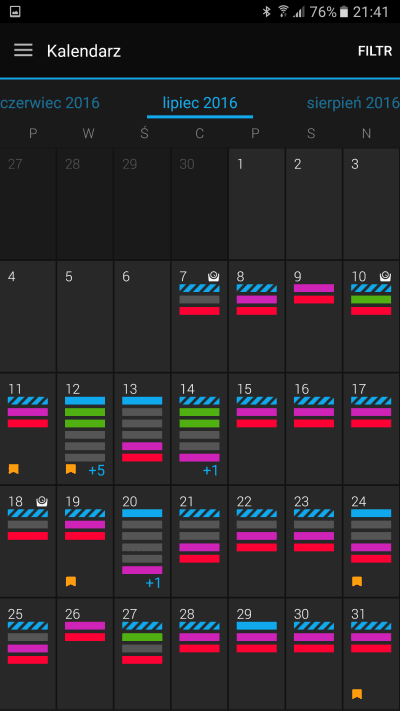Tap the orange bookmark icon on July 12
This screenshot has height=711, width=400.
tap(71, 469)
